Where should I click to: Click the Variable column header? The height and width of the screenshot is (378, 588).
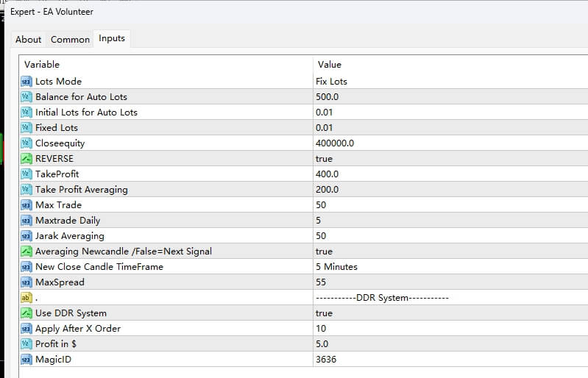tap(42, 65)
